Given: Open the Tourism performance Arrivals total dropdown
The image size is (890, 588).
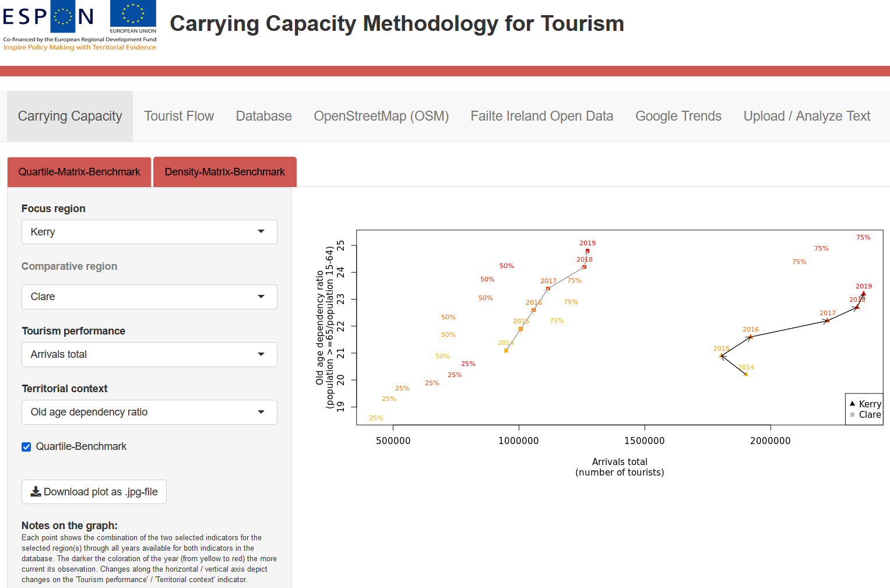Looking at the screenshot, I should click(x=149, y=354).
